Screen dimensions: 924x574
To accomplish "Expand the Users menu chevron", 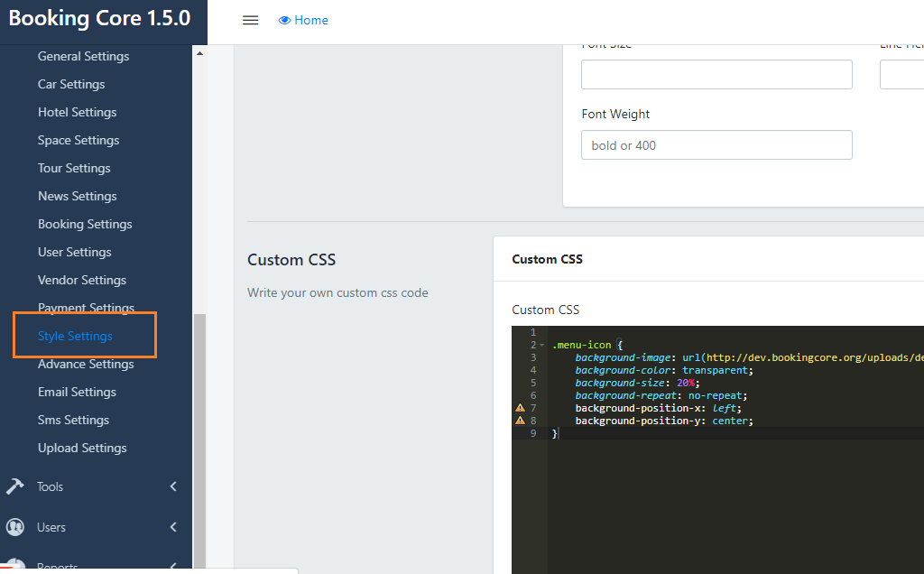I will [173, 527].
